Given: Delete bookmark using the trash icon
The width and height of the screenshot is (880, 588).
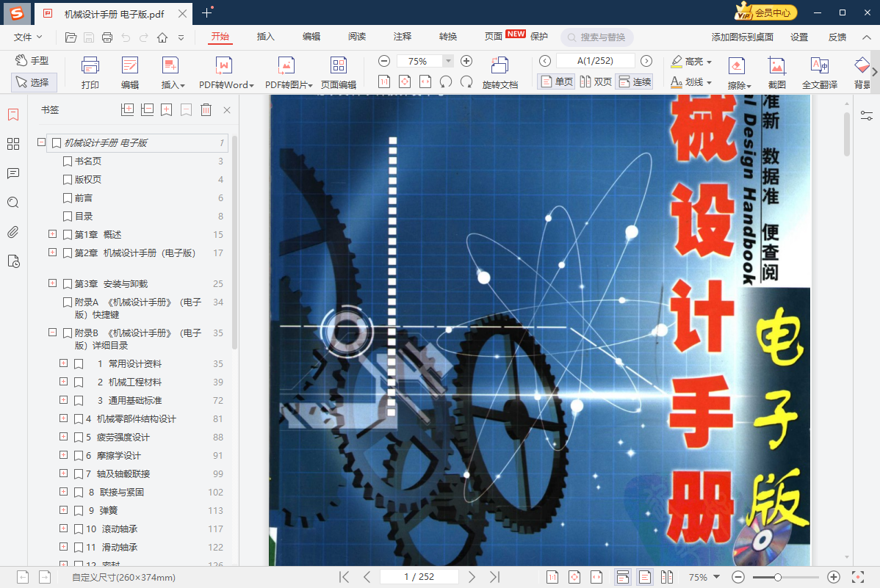Looking at the screenshot, I should 206,110.
